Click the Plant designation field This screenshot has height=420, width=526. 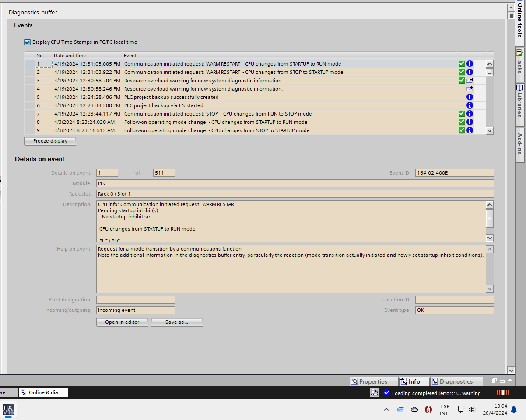point(136,300)
